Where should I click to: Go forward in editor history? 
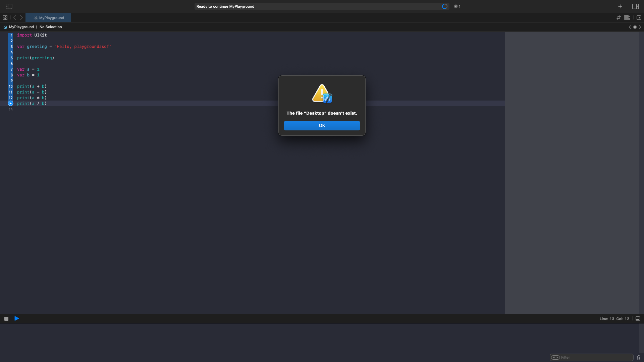21,18
